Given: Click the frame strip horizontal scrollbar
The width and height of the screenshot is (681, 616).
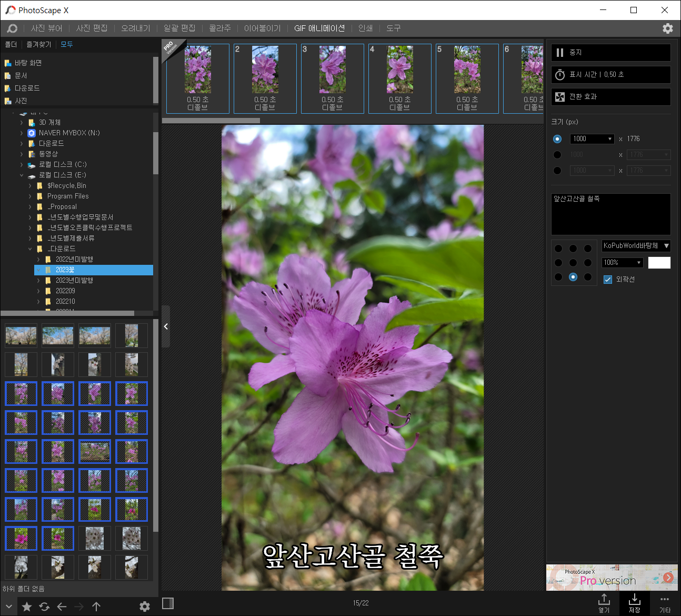Looking at the screenshot, I should click(211, 121).
